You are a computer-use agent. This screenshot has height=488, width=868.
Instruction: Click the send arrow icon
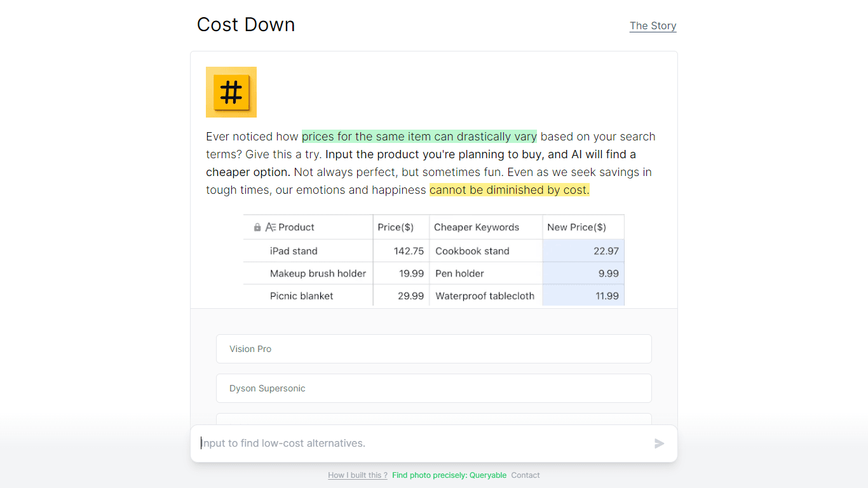660,444
